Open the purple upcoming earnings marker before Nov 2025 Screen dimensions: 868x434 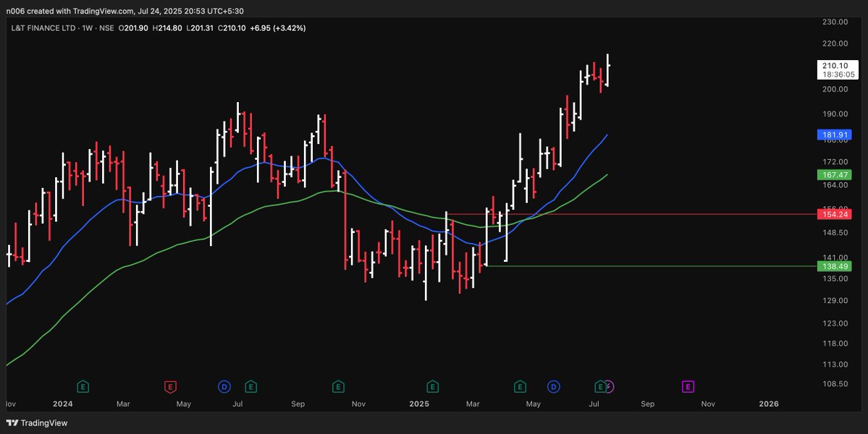coord(688,386)
